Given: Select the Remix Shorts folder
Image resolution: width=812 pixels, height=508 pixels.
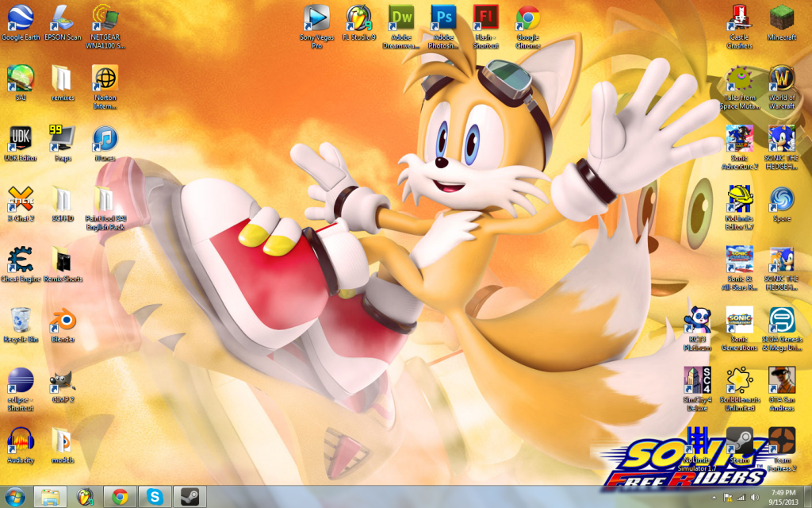Looking at the screenshot, I should [63, 265].
